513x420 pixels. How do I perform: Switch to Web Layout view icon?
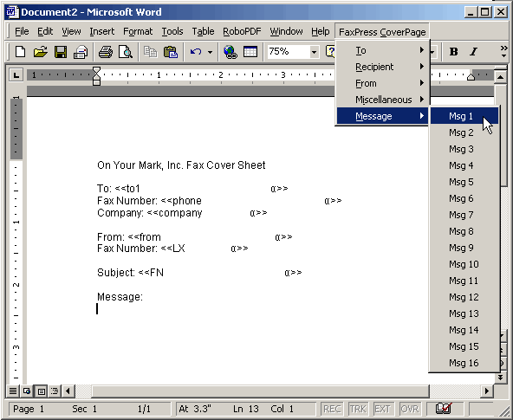point(27,391)
